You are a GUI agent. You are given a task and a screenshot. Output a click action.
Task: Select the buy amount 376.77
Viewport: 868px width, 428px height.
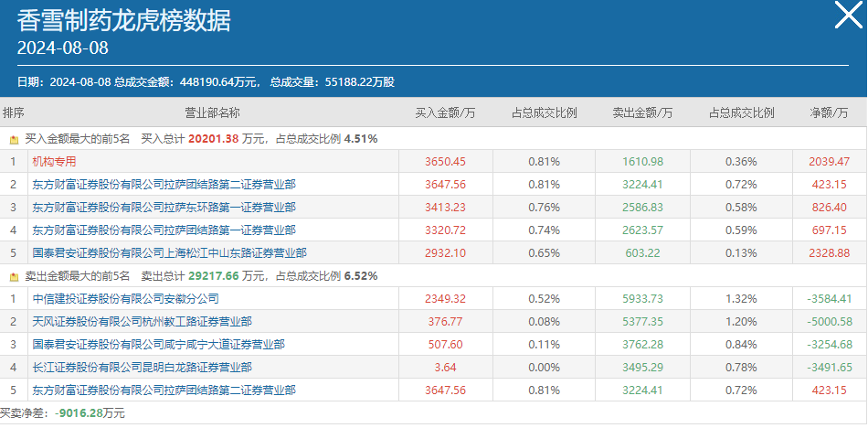pyautogui.click(x=446, y=322)
